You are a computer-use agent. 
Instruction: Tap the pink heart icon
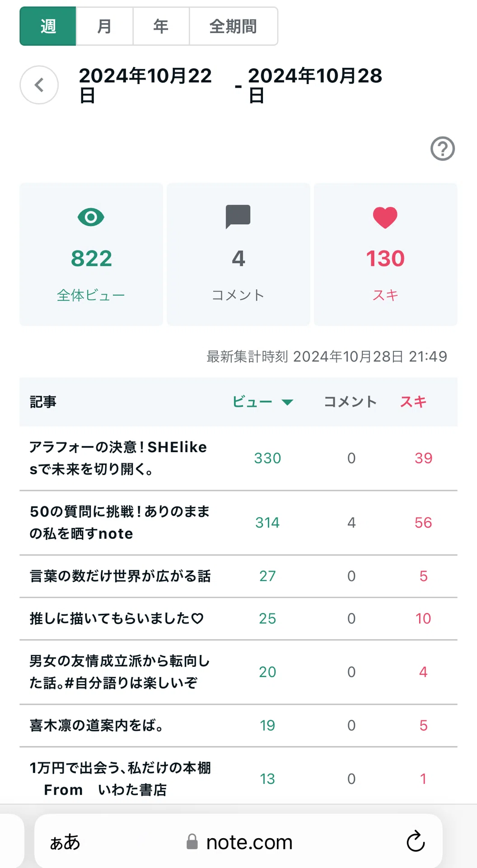point(385,217)
